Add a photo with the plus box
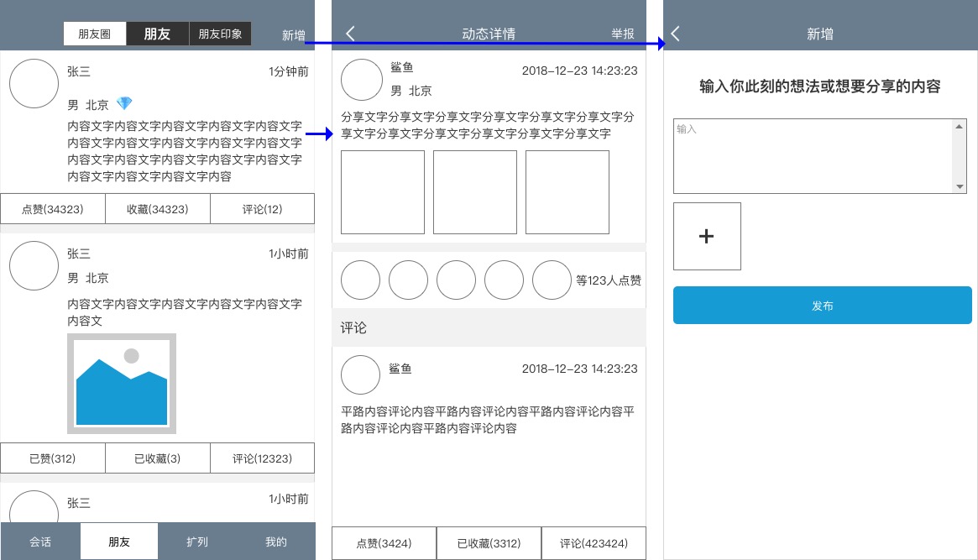The width and height of the screenshot is (978, 560). point(708,237)
